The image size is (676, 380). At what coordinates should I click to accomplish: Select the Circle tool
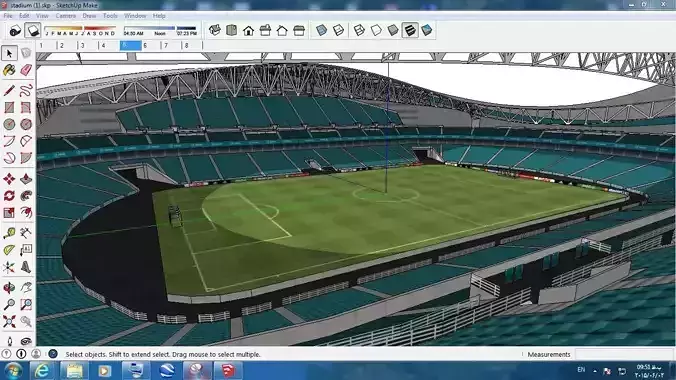[x=9, y=124]
